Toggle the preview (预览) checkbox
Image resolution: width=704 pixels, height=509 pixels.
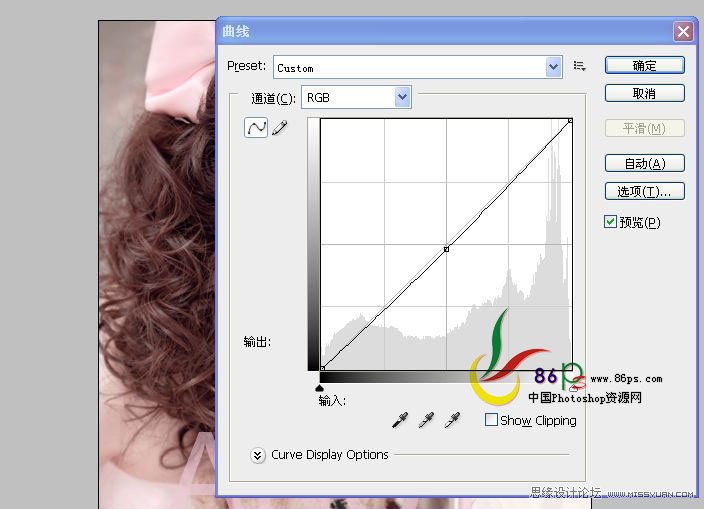[610, 221]
